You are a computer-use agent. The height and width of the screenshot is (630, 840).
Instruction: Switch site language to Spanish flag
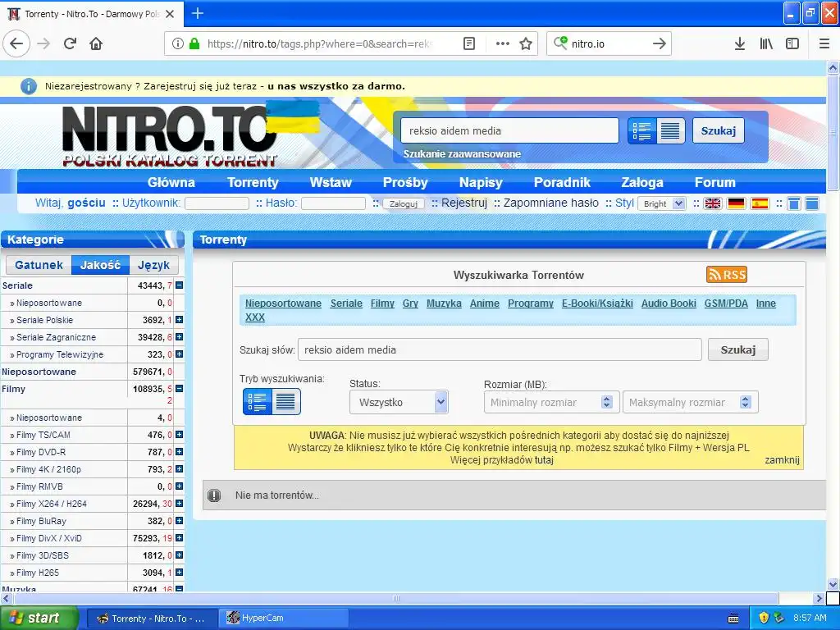coord(760,203)
